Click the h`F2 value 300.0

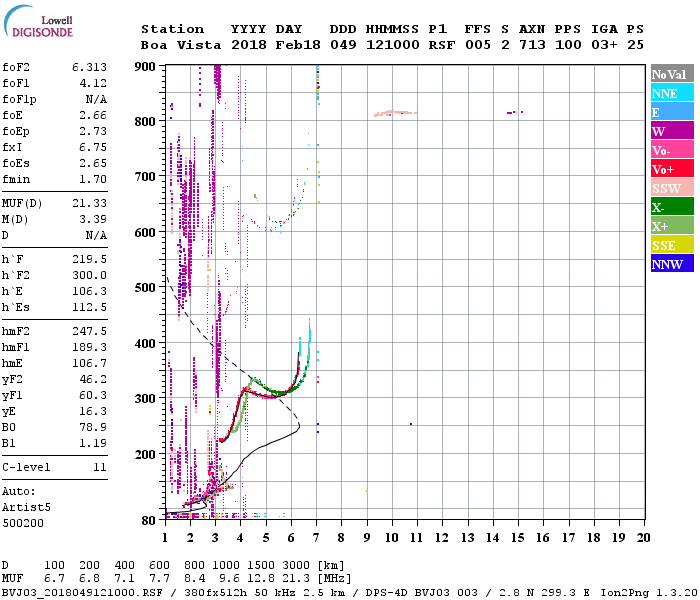89,275
